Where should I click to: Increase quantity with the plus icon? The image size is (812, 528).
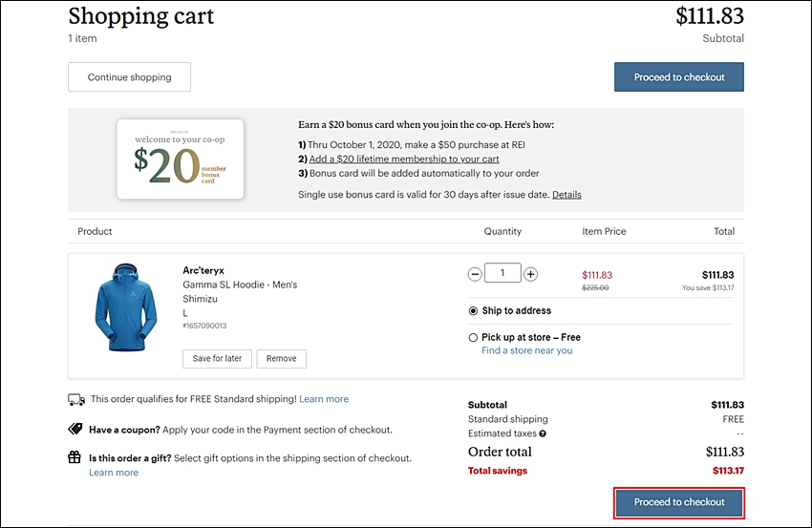pos(530,274)
